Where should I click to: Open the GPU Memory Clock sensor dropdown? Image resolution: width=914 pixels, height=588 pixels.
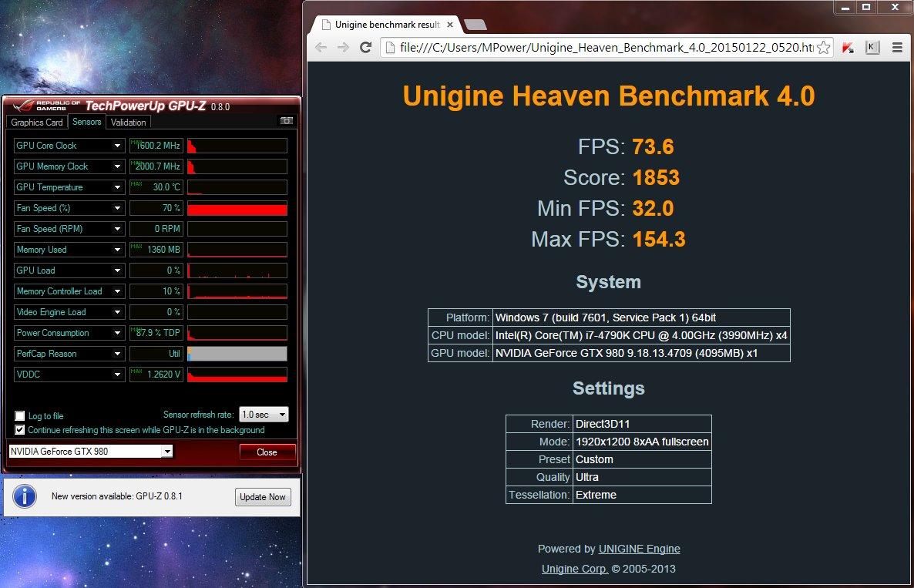[117, 166]
